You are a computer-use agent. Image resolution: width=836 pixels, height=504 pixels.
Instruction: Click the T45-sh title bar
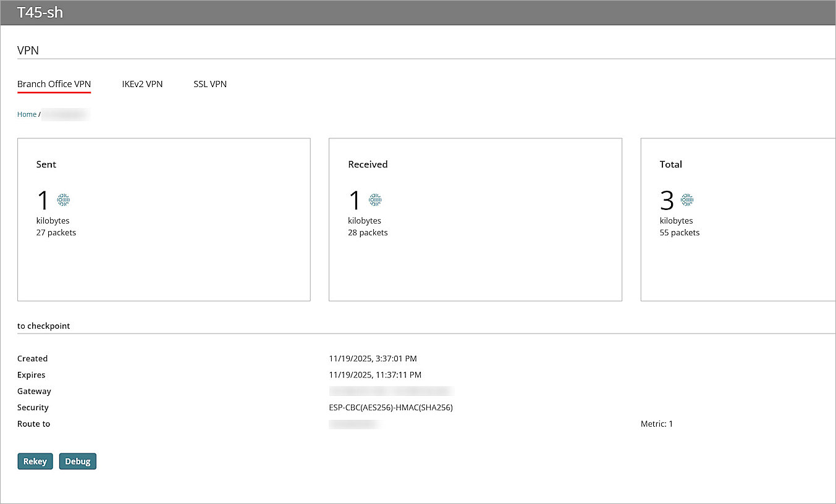tap(41, 12)
